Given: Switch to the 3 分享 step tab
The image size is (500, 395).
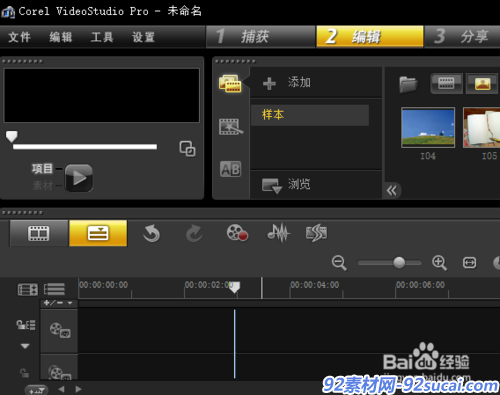Looking at the screenshot, I should click(462, 36).
